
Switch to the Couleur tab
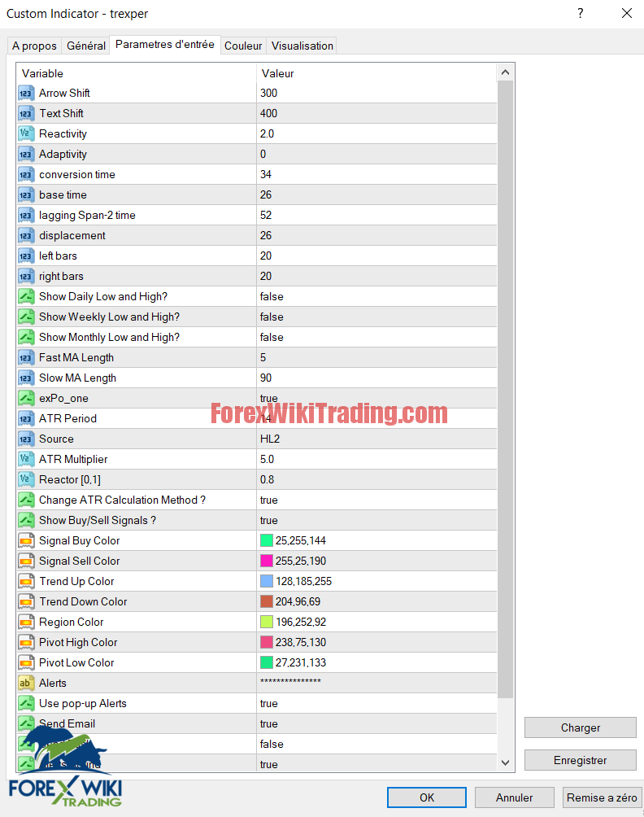click(243, 46)
